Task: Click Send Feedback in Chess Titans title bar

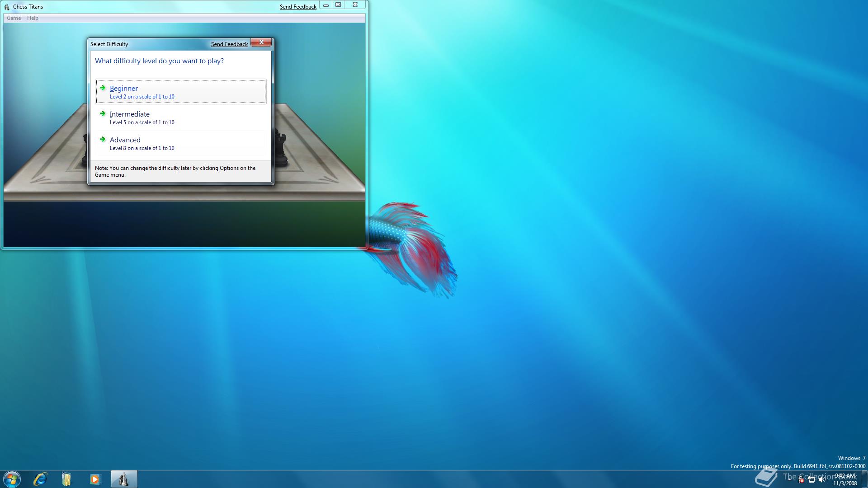Action: pyautogui.click(x=298, y=7)
